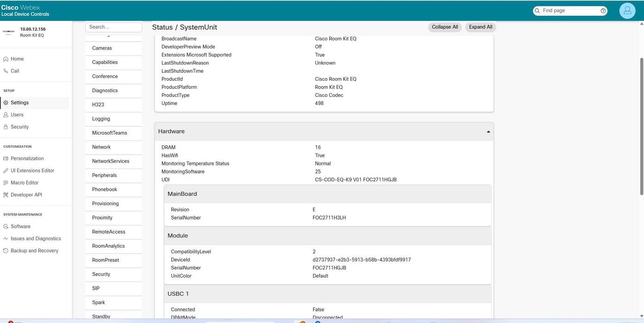The height and width of the screenshot is (323, 644).
Task: Click the Security lock icon in sidebar
Action: click(6, 127)
